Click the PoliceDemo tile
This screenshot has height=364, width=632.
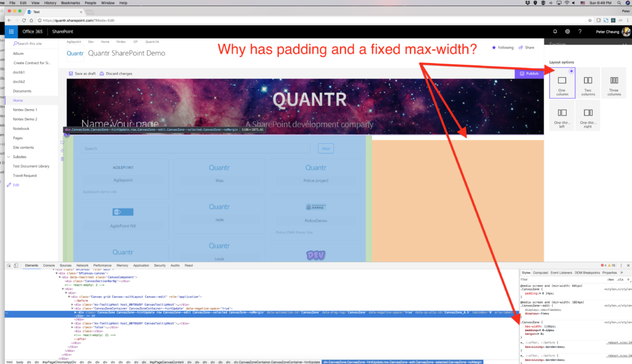315,218
